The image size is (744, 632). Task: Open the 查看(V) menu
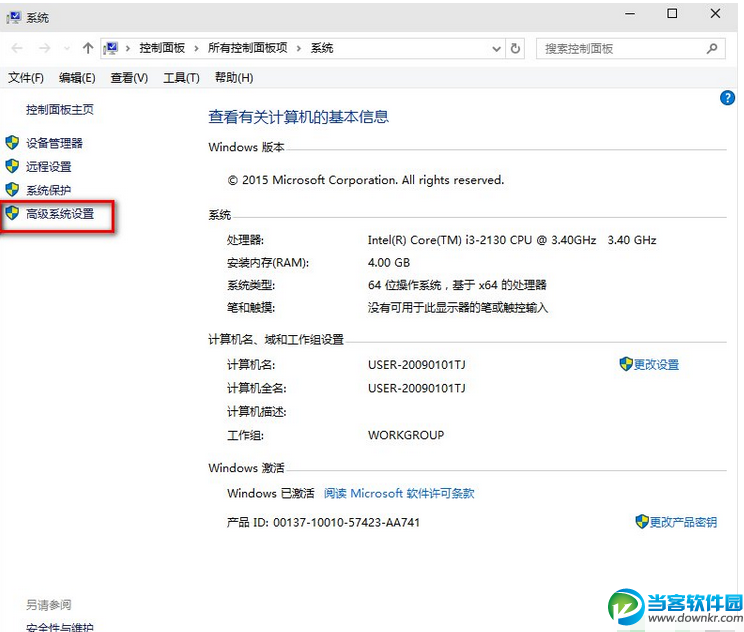point(129,77)
